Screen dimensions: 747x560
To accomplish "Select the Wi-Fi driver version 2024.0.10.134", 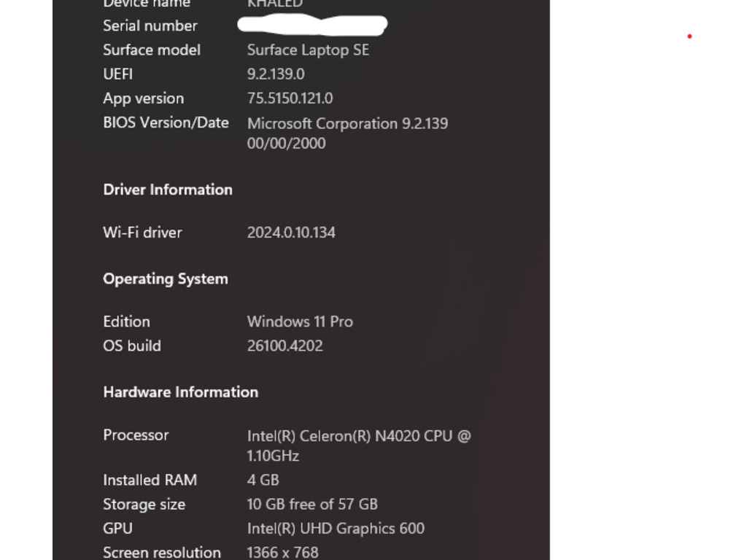I will pos(291,233).
